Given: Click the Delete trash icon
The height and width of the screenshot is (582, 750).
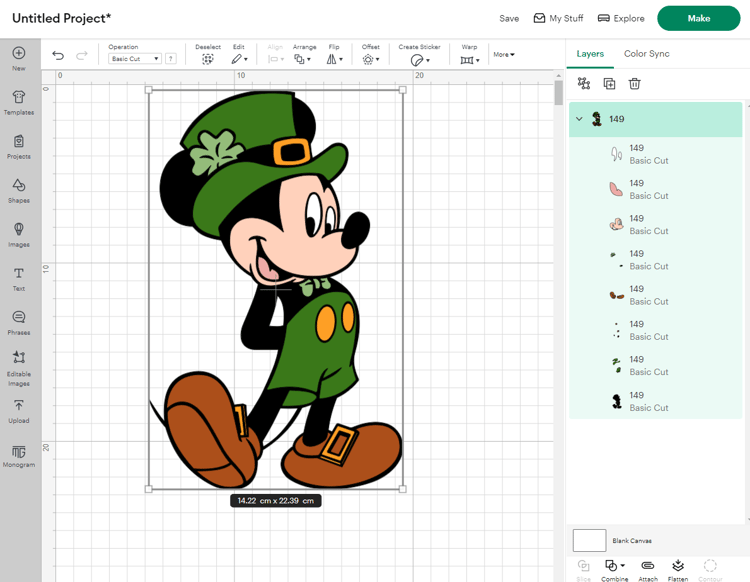Looking at the screenshot, I should pos(634,84).
